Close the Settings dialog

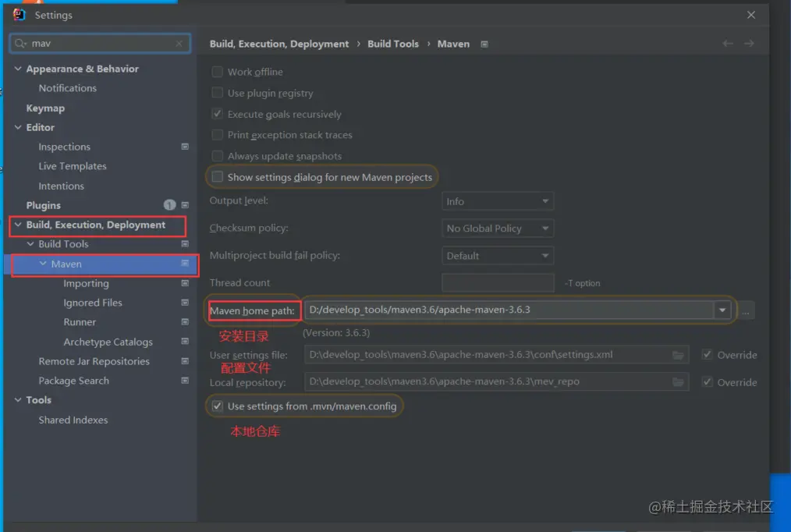click(x=751, y=15)
